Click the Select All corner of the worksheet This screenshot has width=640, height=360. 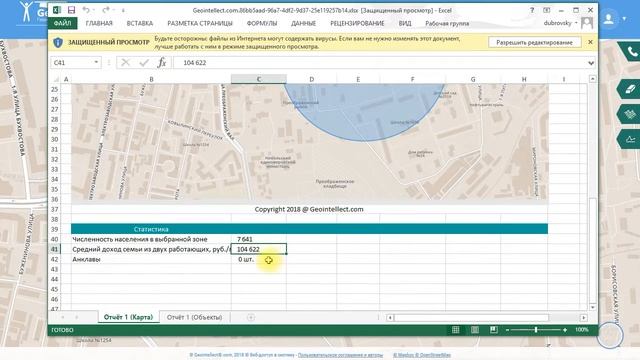(x=56, y=79)
